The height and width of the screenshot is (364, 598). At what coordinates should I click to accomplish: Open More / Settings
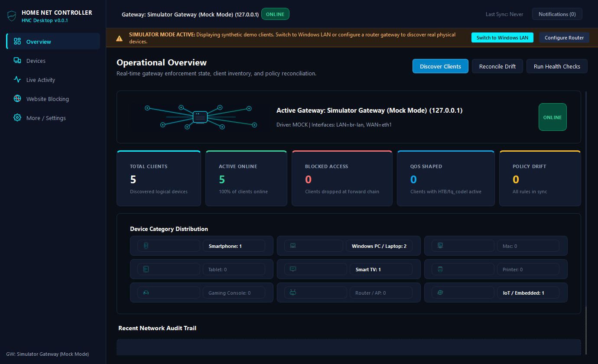point(53,118)
